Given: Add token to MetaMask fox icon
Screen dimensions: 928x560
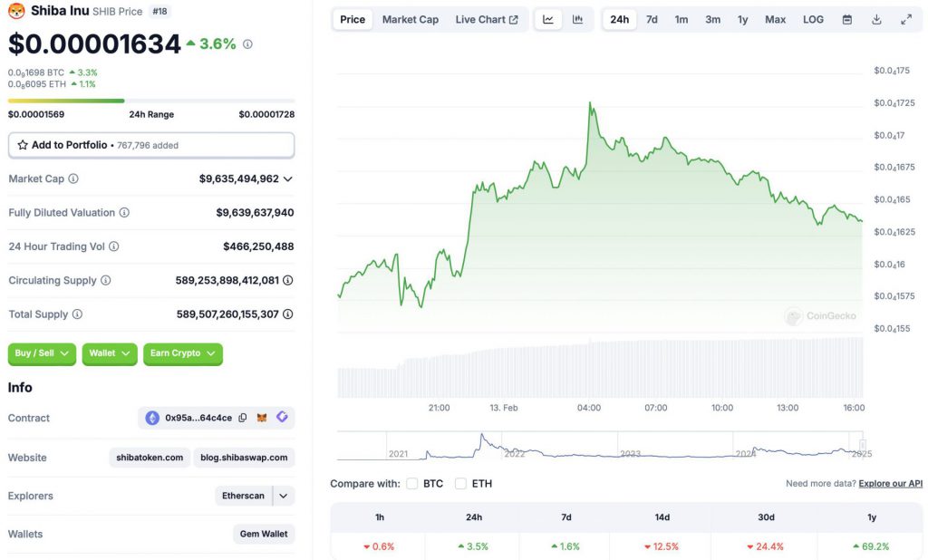Looking at the screenshot, I should point(262,418).
